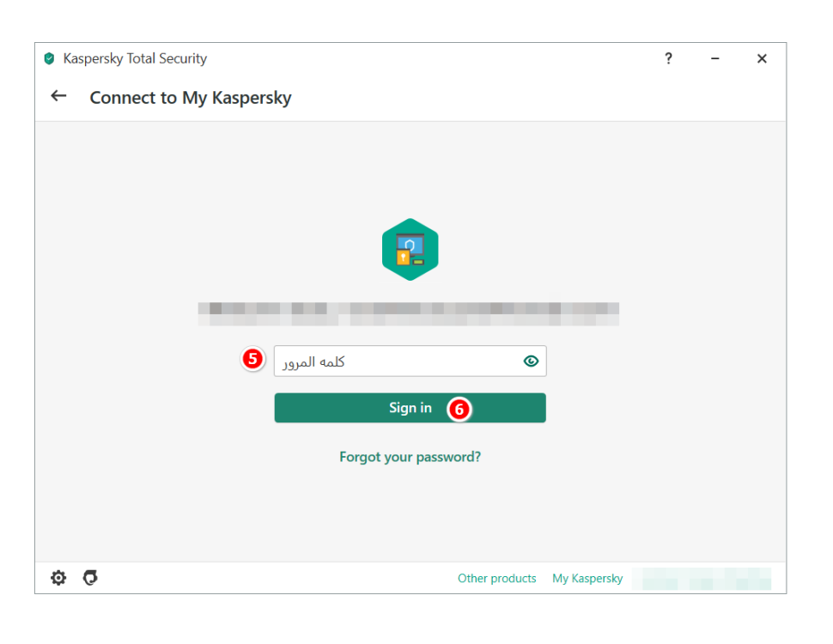Click the hexagonal My Kaspersky devices icon

click(x=410, y=249)
